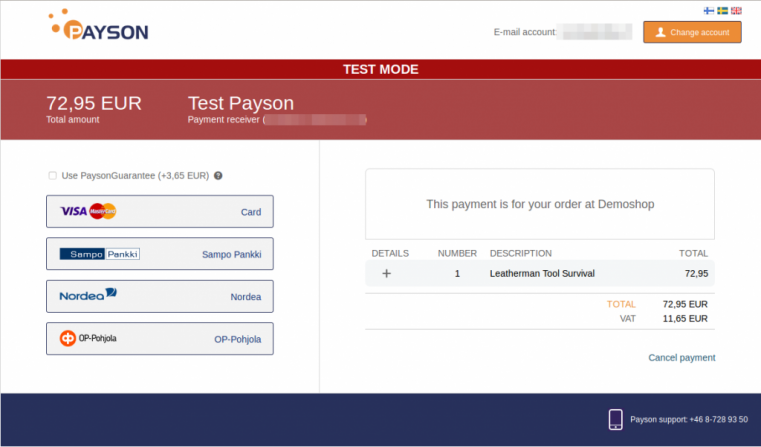Switch language via the Swedish flag
Image resolution: width=761 pixels, height=447 pixels.
723,11
